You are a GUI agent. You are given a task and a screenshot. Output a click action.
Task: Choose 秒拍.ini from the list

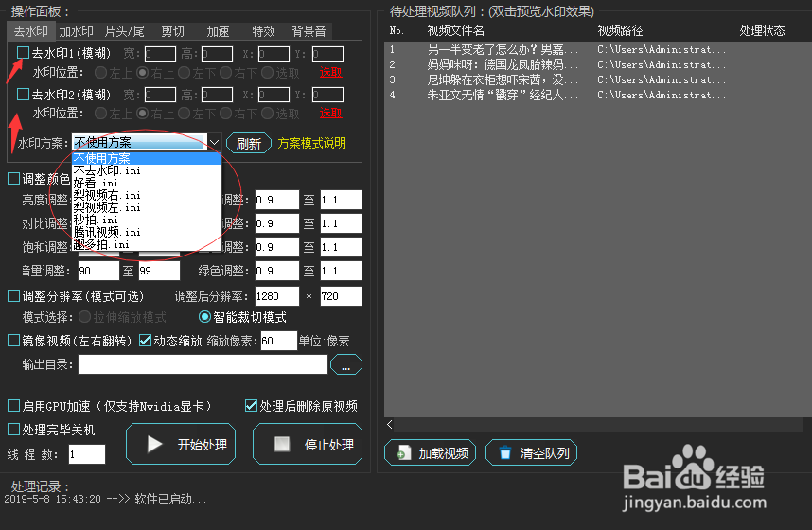(147, 221)
